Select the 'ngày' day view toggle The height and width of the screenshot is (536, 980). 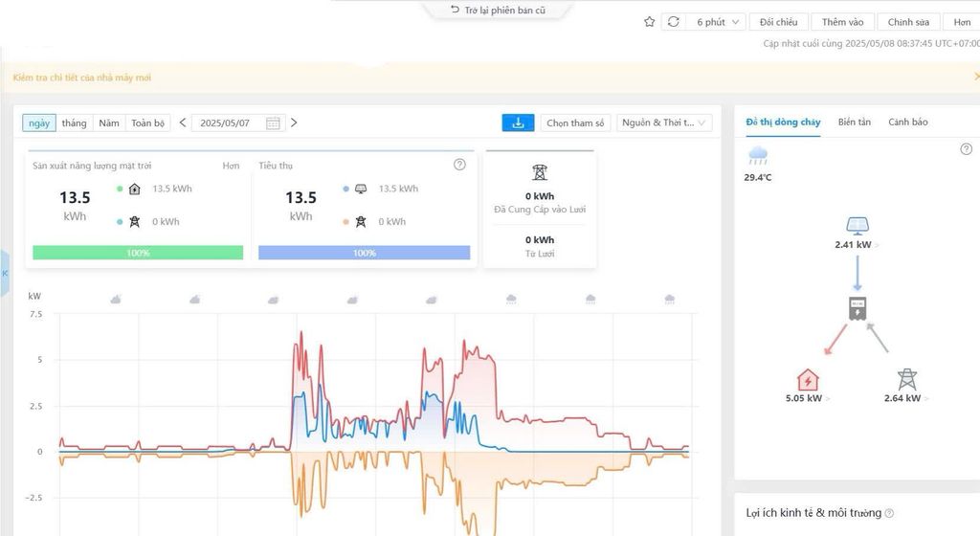39,123
